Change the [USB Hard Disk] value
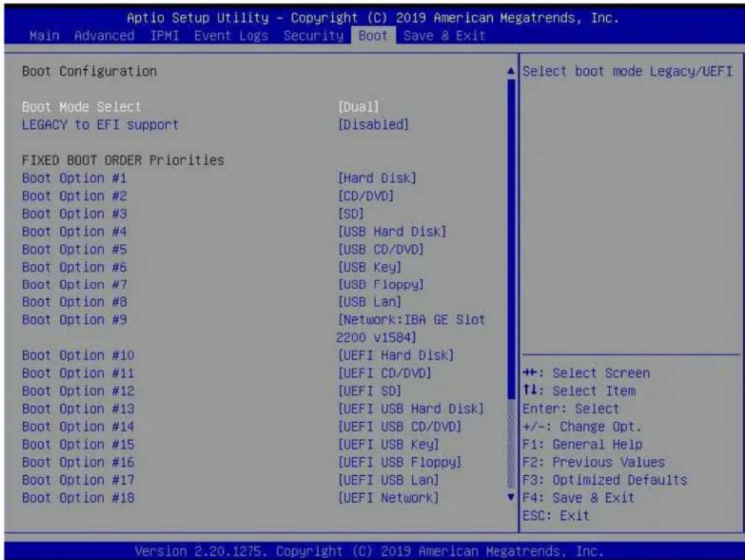This screenshot has height=560, width=745. click(392, 232)
